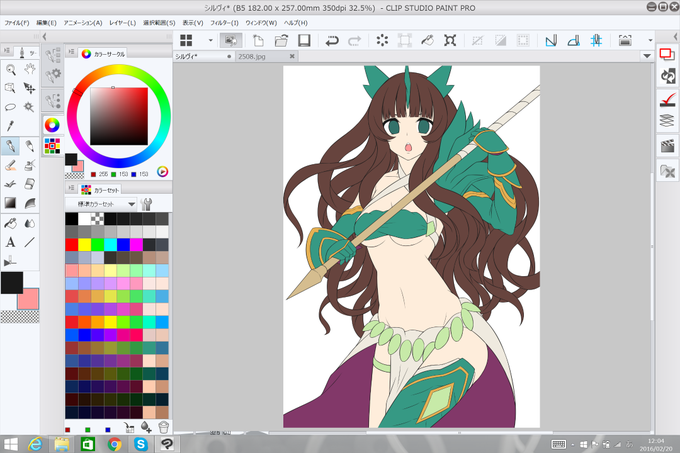
Task: Close the 2508.jpg tab
Action: pyautogui.click(x=292, y=56)
